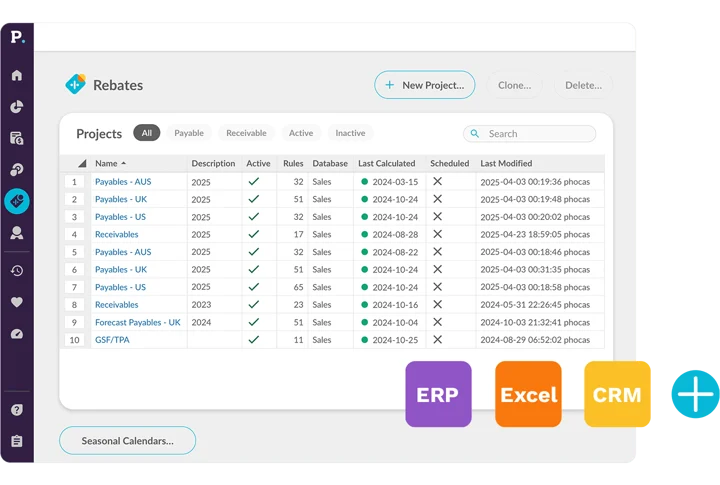
Task: Open the favorites heart sidebar icon
Action: pyautogui.click(x=17, y=302)
